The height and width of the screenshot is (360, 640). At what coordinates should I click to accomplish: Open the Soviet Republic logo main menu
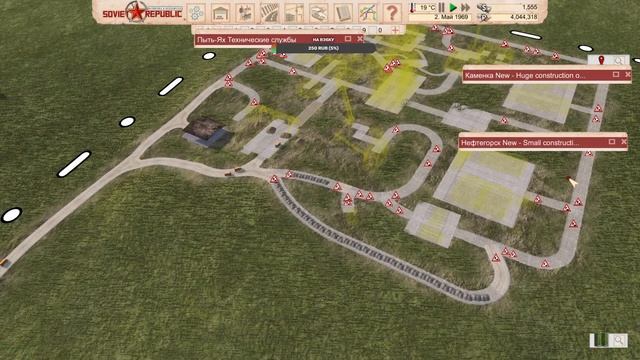point(142,12)
